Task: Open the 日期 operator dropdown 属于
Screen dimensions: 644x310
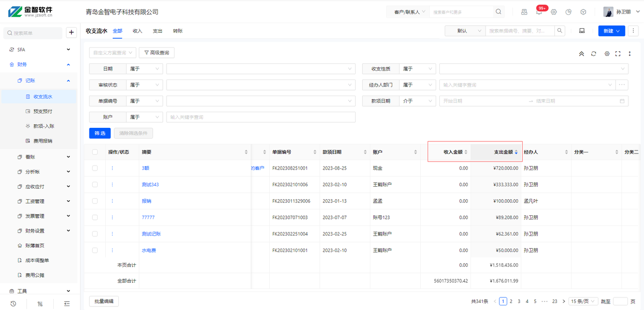Action: (144, 69)
